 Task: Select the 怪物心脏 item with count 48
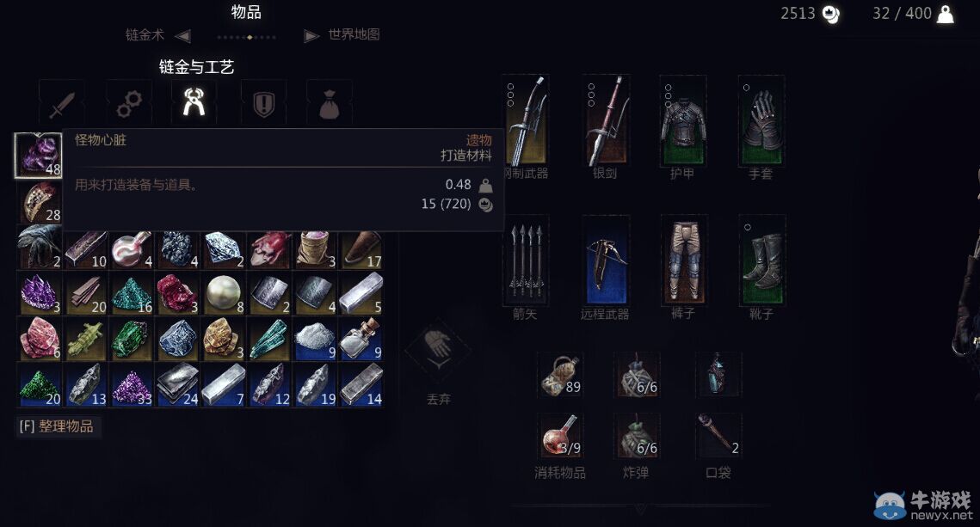pyautogui.click(x=39, y=156)
